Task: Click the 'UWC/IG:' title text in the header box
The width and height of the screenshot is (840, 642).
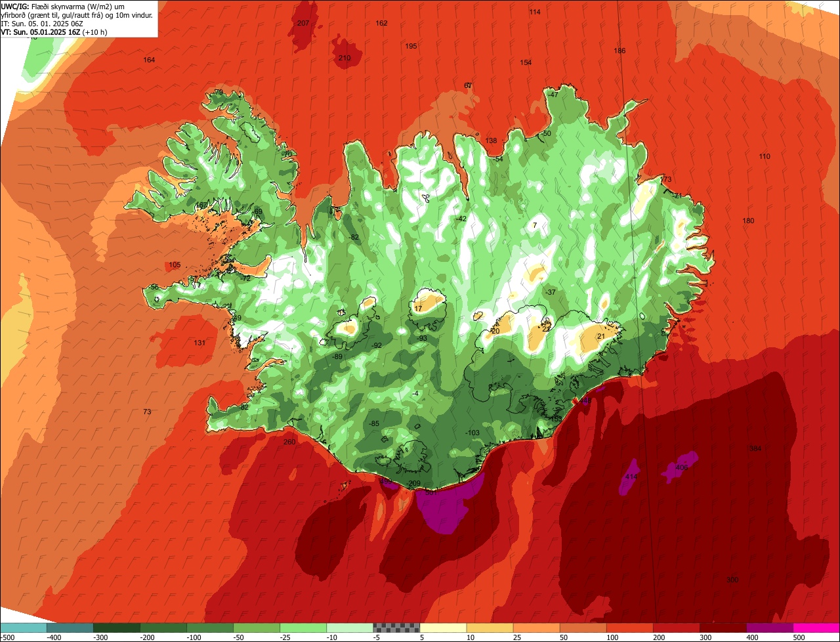Action: (x=15, y=6)
